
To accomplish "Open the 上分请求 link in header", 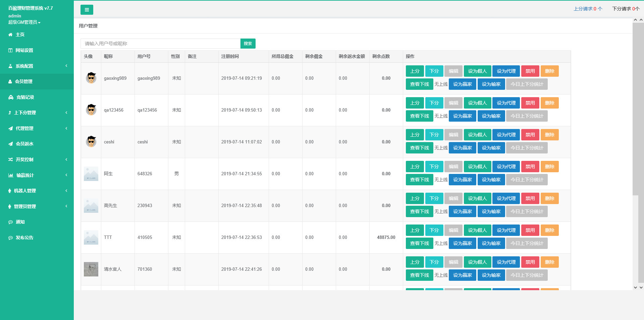I will pyautogui.click(x=588, y=9).
